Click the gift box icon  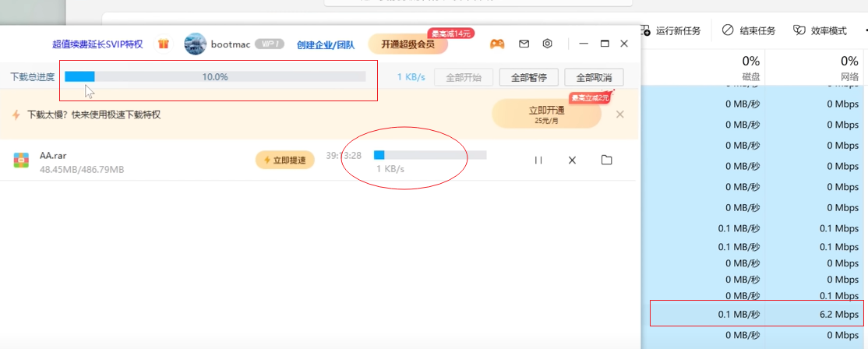pos(164,44)
